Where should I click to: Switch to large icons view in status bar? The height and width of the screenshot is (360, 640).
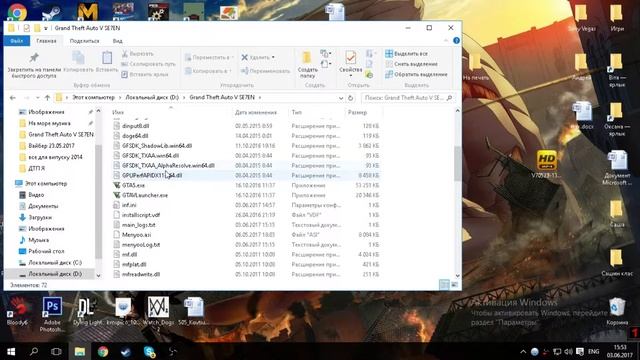point(454,284)
